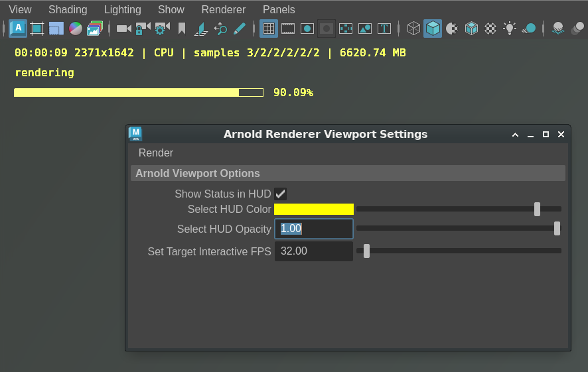Open camera attributes gear icon
The image size is (588, 372).
click(x=162, y=29)
